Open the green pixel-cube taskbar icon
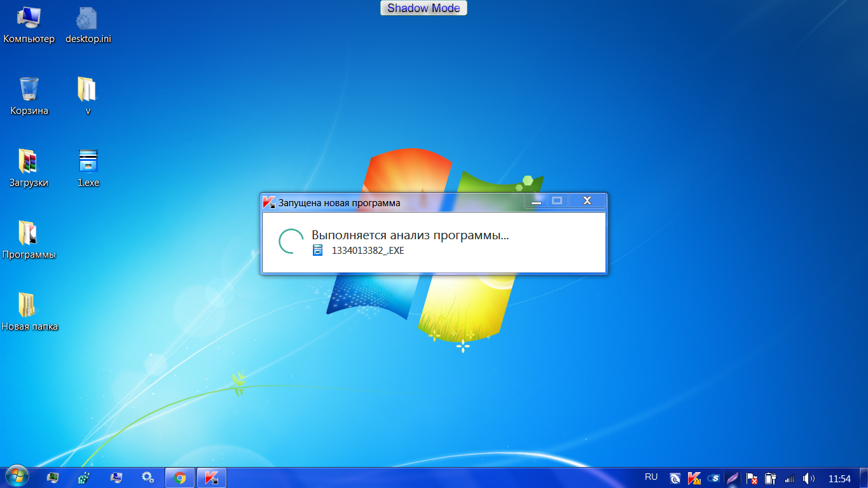This screenshot has width=868, height=488. pos(84,477)
